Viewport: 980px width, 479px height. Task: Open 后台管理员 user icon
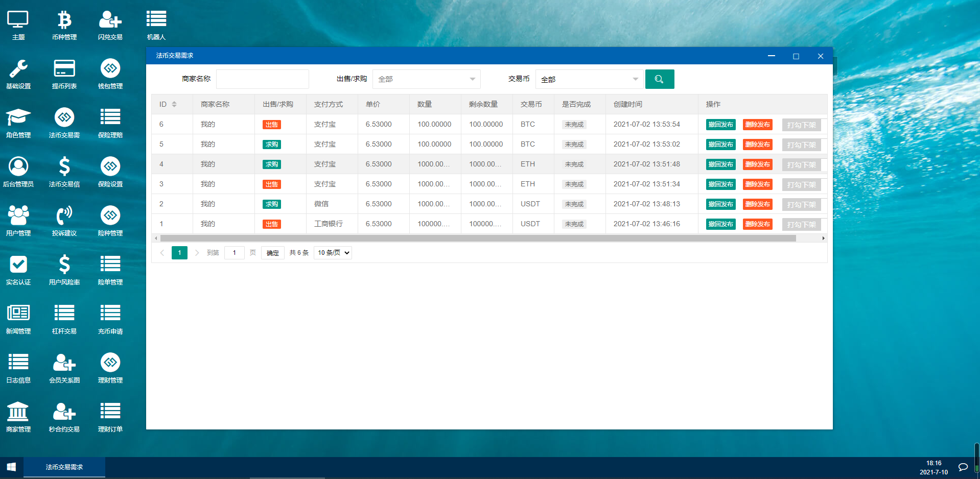pyautogui.click(x=18, y=172)
